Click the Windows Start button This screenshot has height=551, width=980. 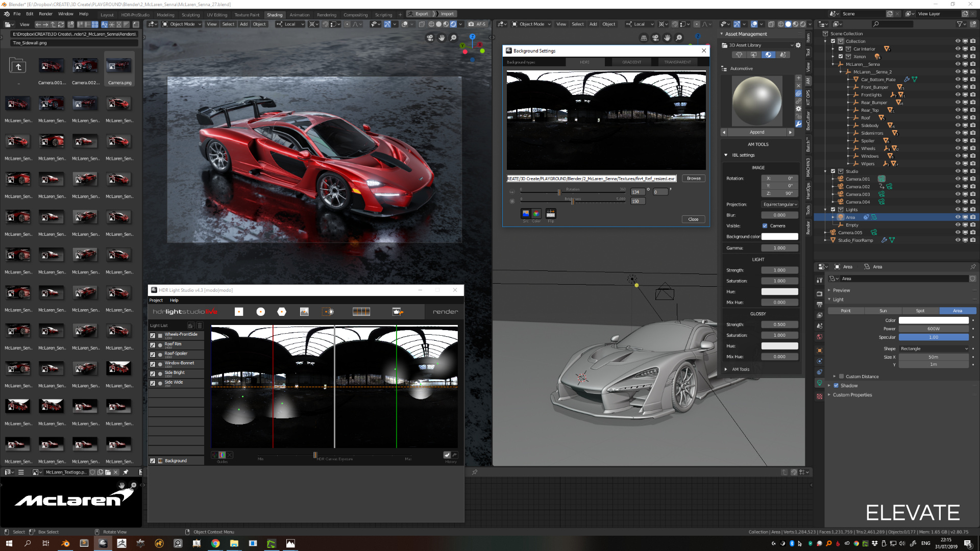tap(9, 543)
